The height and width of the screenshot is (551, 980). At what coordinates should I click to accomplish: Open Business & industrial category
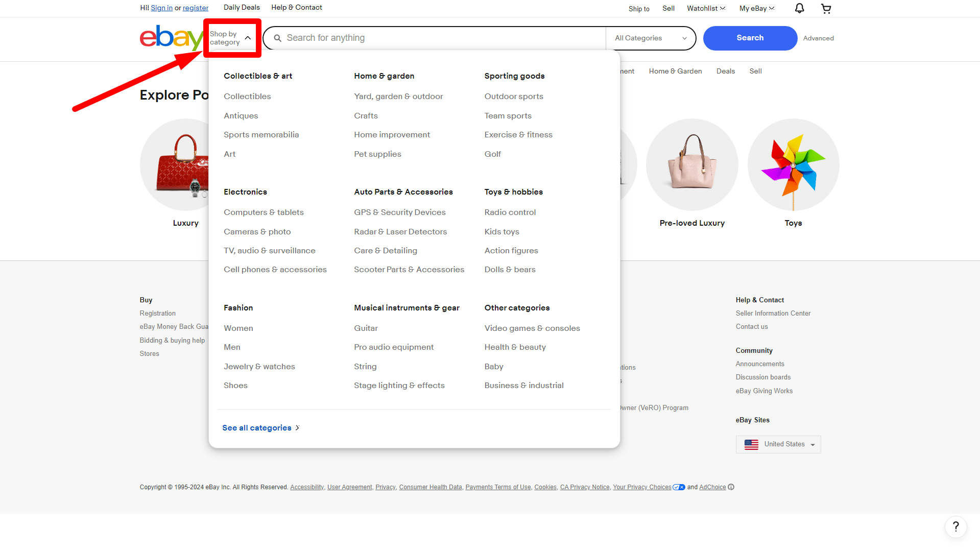(524, 386)
